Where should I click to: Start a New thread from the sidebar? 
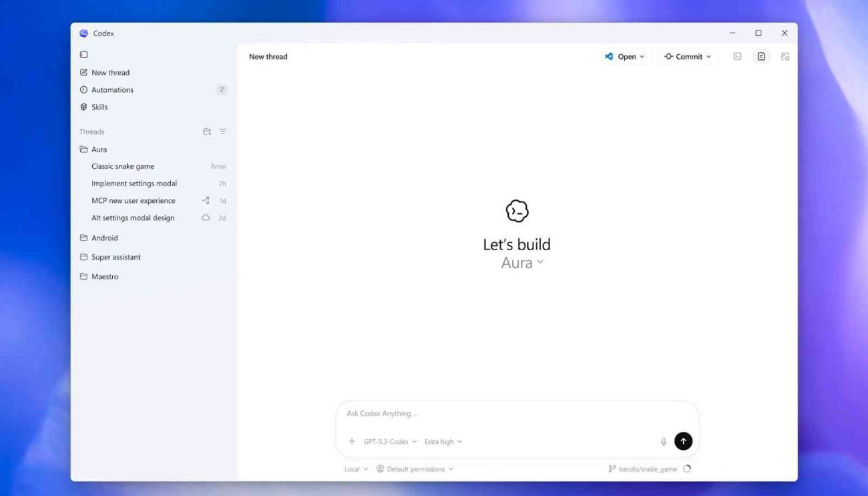(x=110, y=72)
